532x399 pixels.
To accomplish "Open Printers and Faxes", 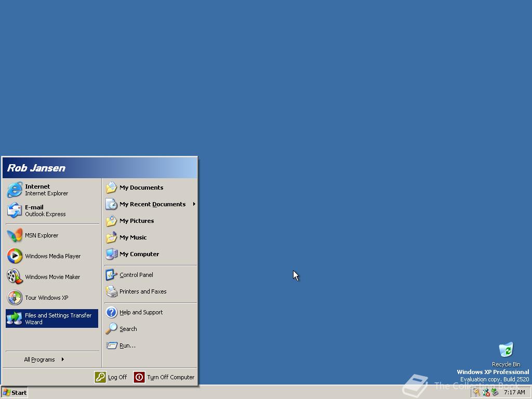I will point(151,291).
